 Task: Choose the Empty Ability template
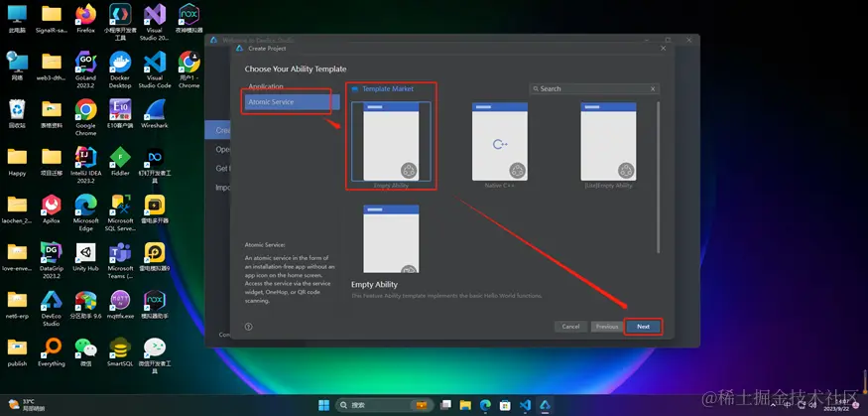tap(391, 142)
